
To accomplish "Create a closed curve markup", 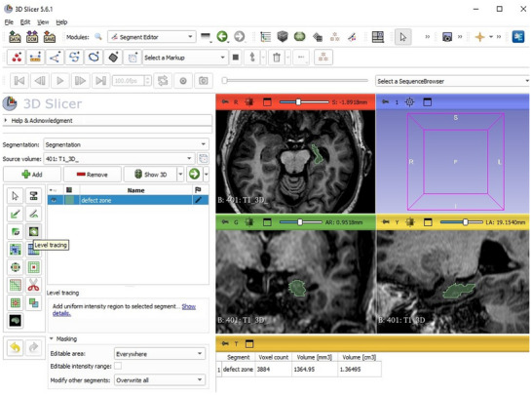I will point(94,58).
